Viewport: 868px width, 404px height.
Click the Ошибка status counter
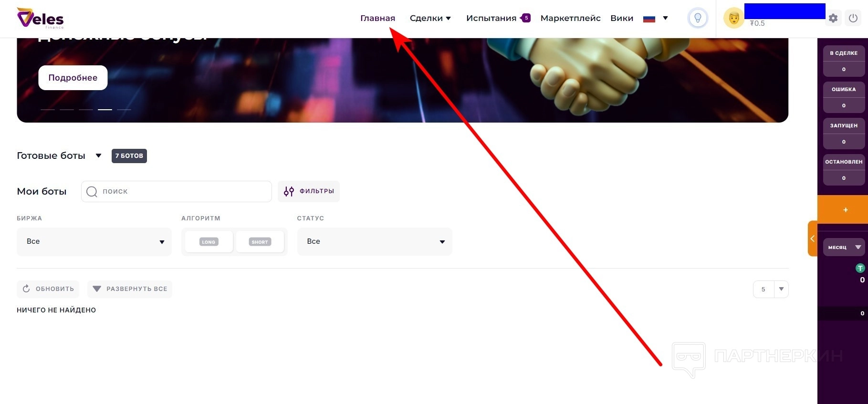pyautogui.click(x=844, y=97)
